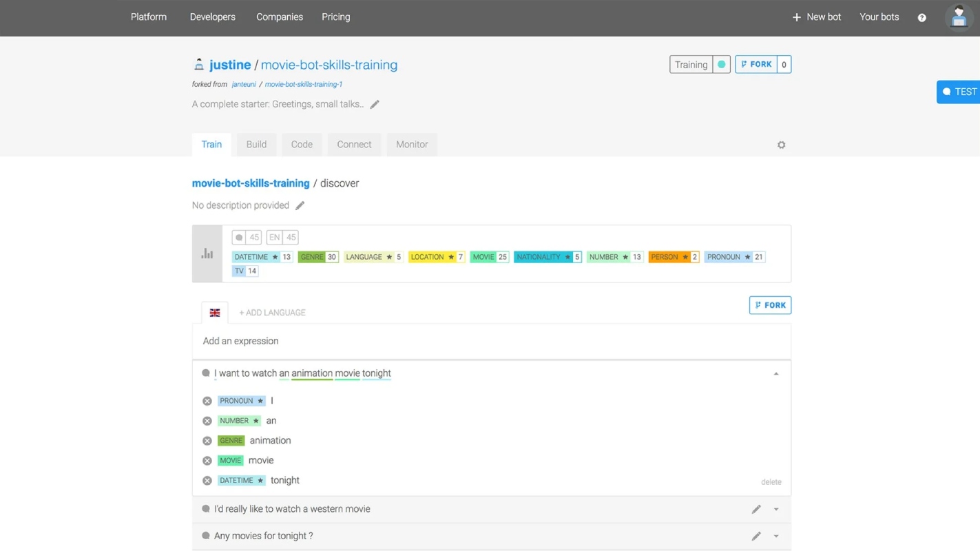Open the Platform menu
This screenshot has width=980, height=551.
pos(149,17)
